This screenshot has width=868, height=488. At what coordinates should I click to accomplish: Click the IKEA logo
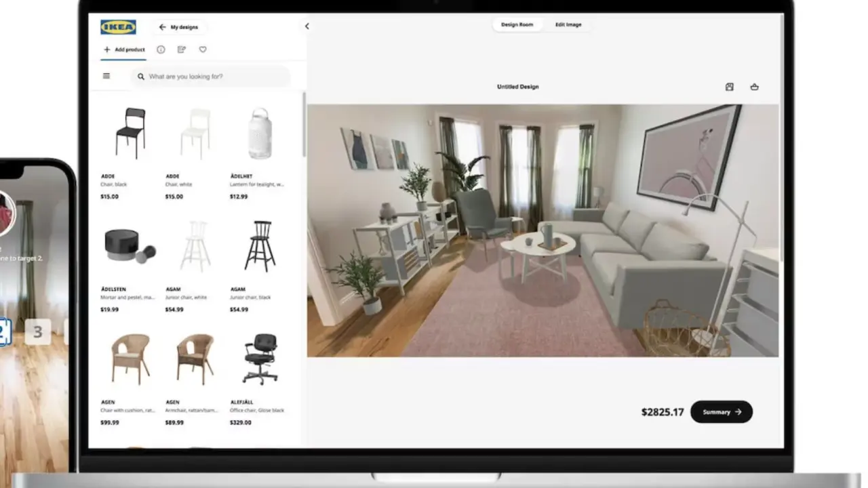pyautogui.click(x=118, y=27)
